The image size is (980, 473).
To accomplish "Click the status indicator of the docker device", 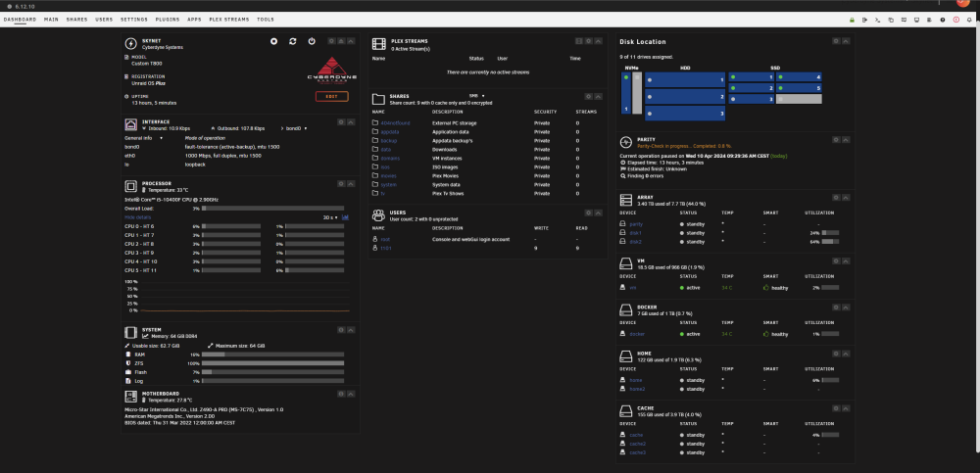I will (x=682, y=334).
